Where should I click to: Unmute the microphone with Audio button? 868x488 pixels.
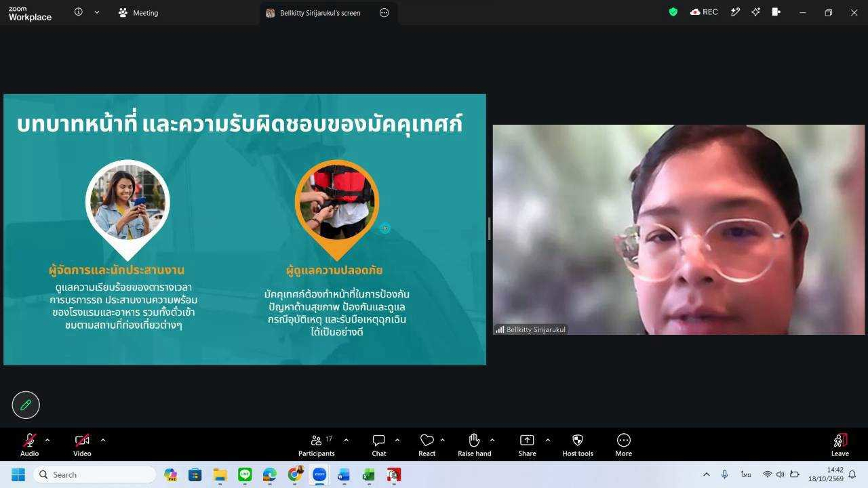(29, 445)
